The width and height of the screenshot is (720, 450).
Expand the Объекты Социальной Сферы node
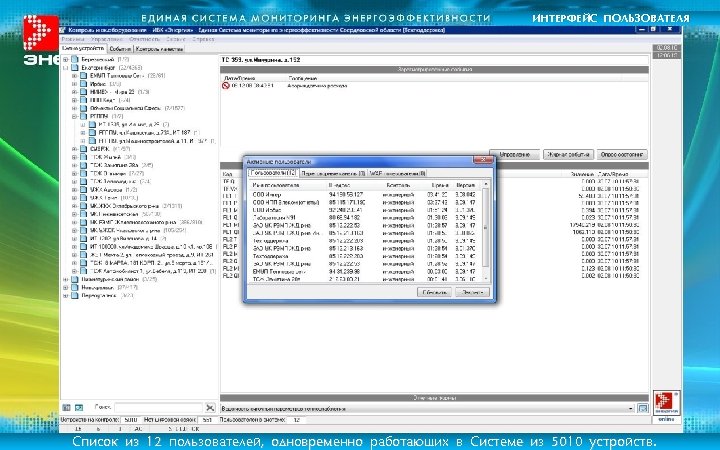click(74, 108)
